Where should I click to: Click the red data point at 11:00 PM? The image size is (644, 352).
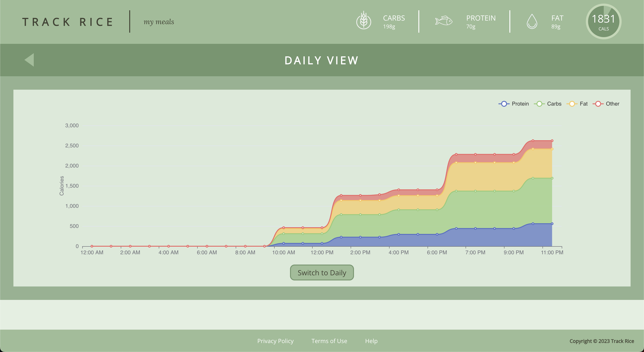(x=552, y=141)
